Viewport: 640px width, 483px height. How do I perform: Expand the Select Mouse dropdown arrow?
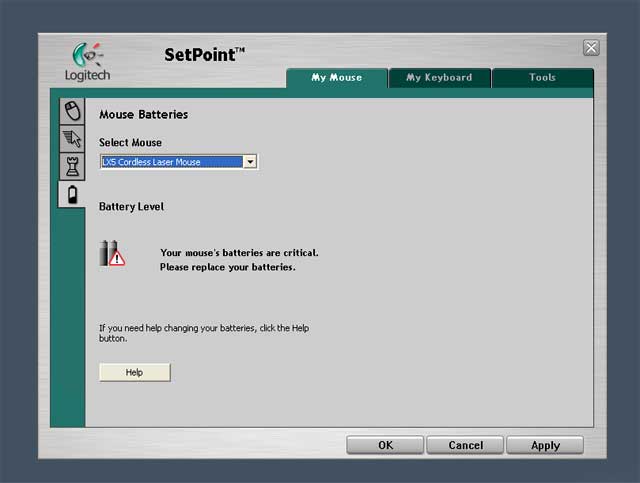[250, 162]
